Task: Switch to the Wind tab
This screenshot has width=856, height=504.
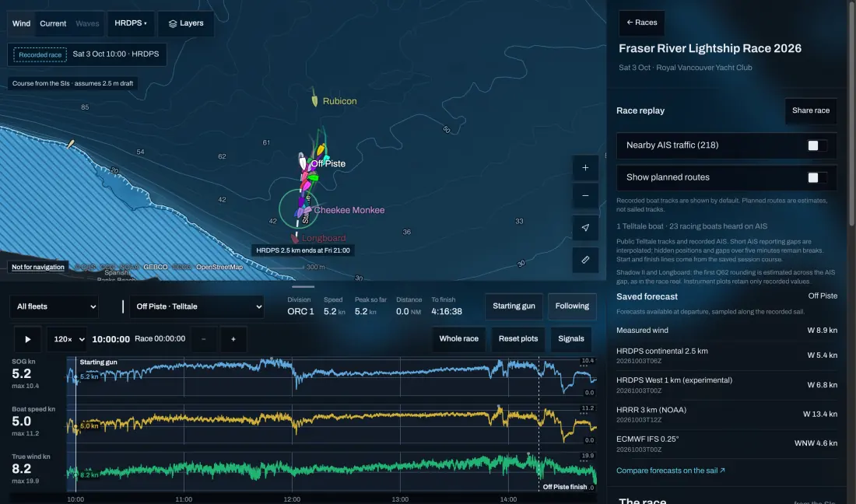Action: [x=21, y=23]
